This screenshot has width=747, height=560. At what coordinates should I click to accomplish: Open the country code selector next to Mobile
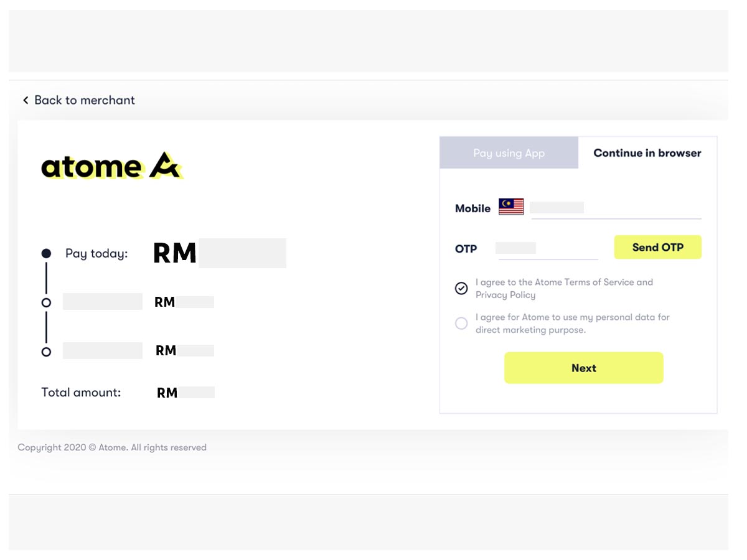coord(511,207)
